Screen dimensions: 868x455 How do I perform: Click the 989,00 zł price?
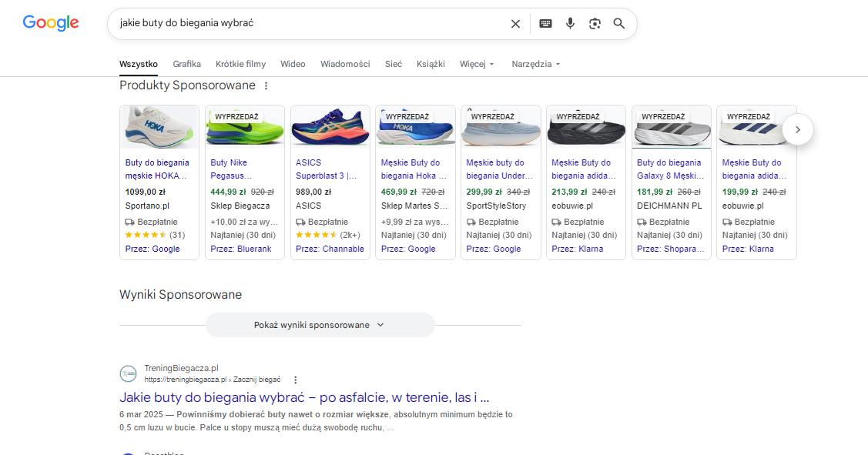[x=313, y=192]
